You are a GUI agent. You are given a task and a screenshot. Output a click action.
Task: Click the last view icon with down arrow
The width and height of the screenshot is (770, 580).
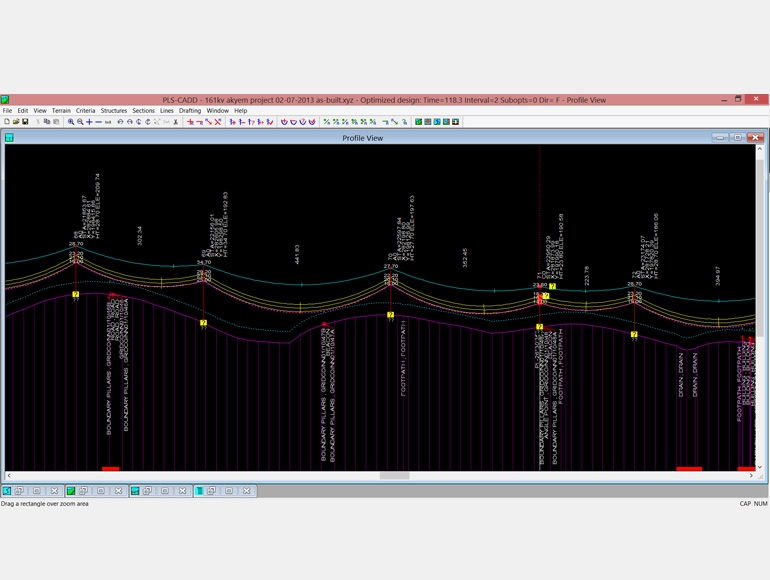455,122
